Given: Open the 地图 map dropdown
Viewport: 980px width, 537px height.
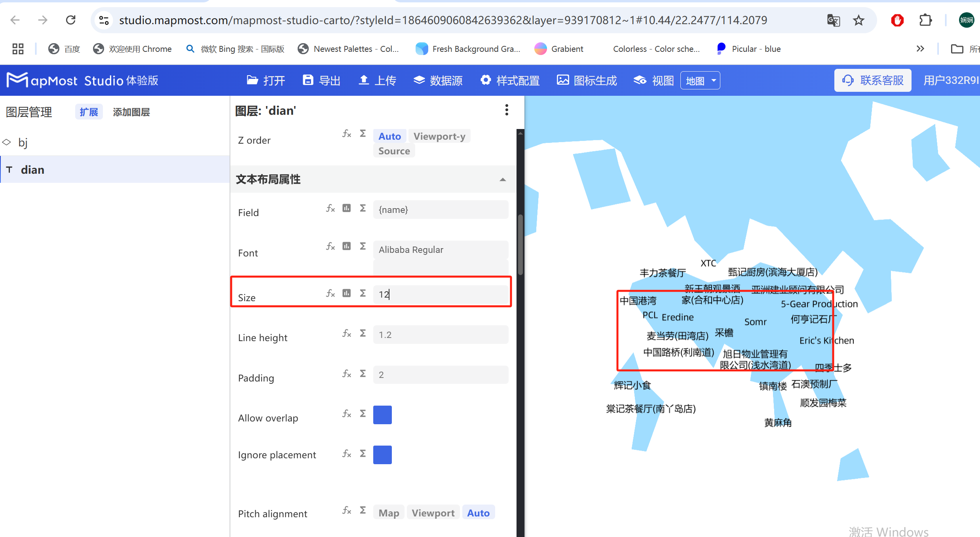Looking at the screenshot, I should [x=700, y=80].
